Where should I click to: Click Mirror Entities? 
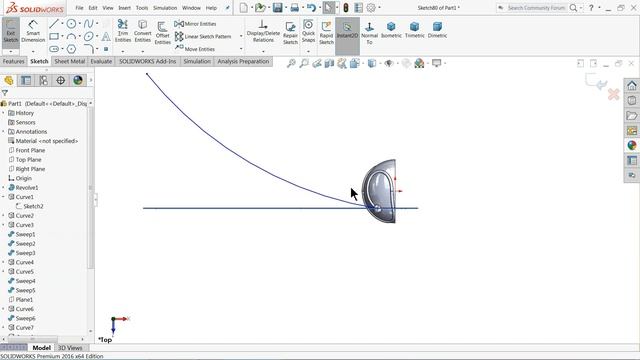(x=195, y=24)
